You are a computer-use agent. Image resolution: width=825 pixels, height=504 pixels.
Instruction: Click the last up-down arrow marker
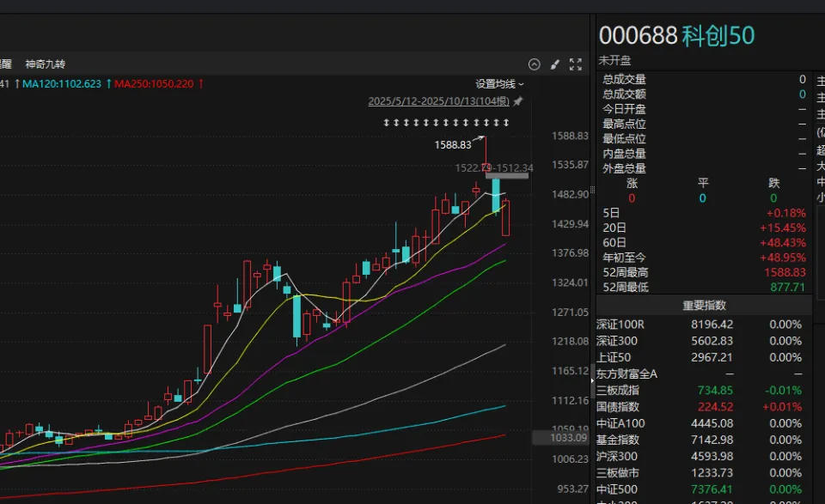click(507, 124)
